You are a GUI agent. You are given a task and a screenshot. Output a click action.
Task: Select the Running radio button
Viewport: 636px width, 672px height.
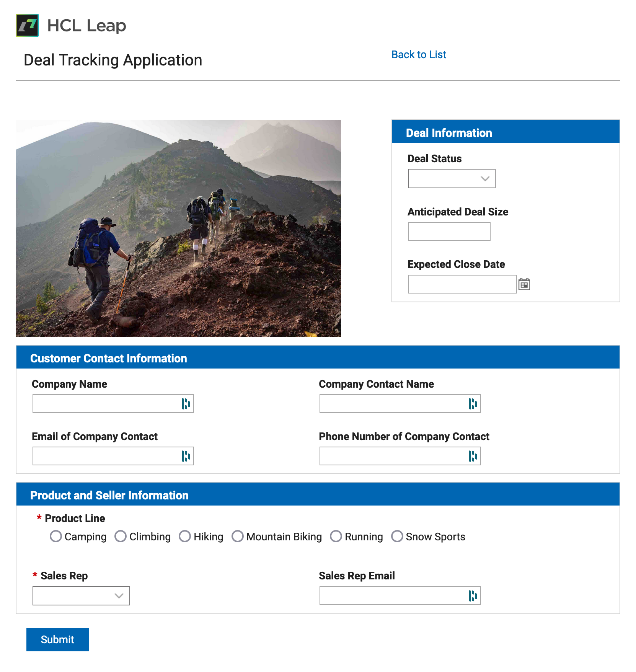(x=336, y=536)
